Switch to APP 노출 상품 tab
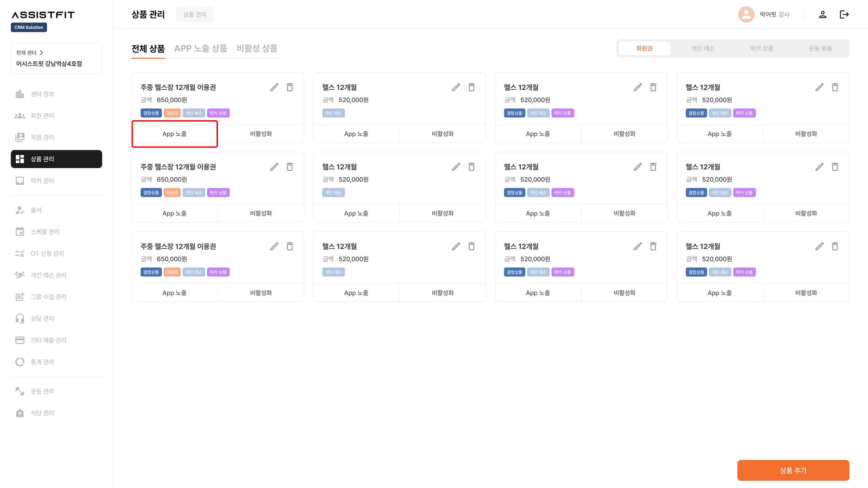868x488 pixels. pos(200,48)
